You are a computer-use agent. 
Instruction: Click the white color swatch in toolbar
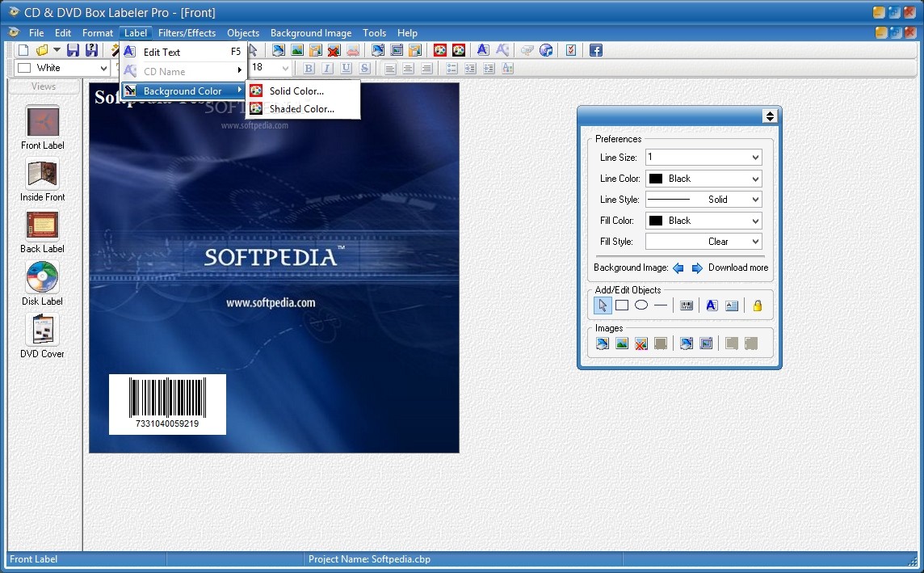[x=25, y=69]
